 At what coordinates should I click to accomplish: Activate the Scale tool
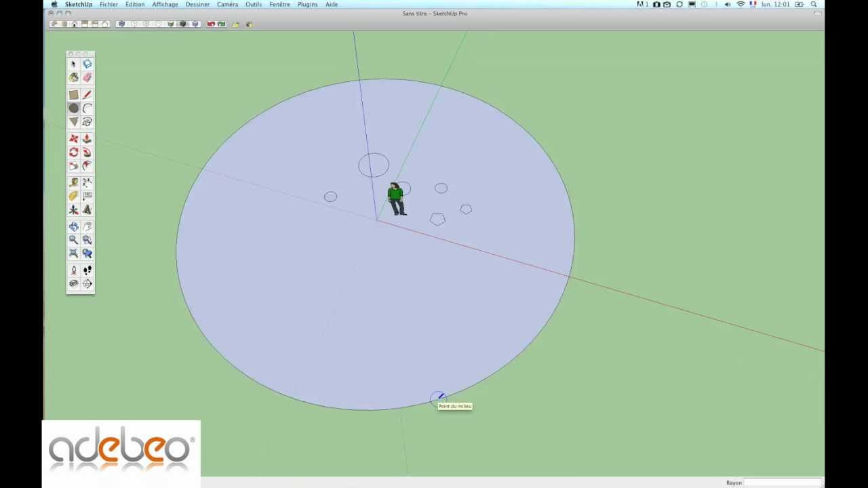73,166
